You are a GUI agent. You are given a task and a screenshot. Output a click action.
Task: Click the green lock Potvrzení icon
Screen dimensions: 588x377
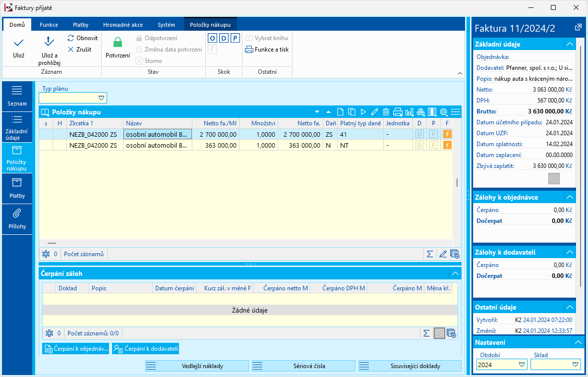pyautogui.click(x=118, y=43)
